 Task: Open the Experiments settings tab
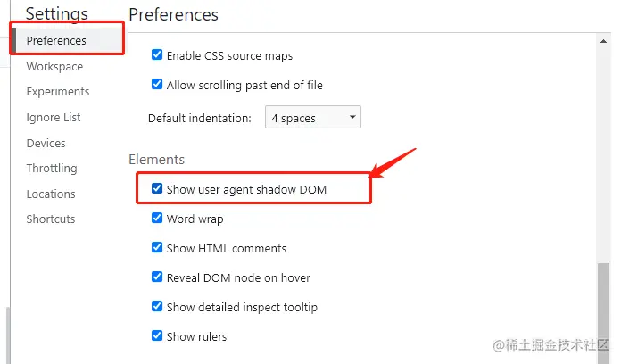click(58, 92)
